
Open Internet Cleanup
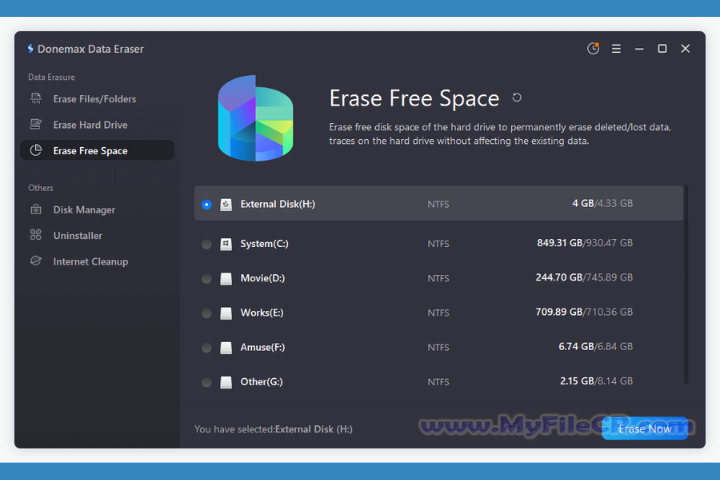pos(97,261)
